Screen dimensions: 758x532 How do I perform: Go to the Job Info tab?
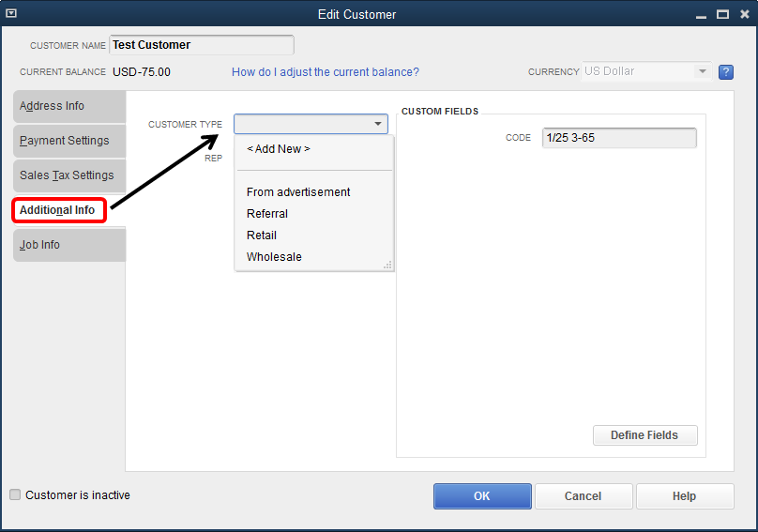coord(69,245)
